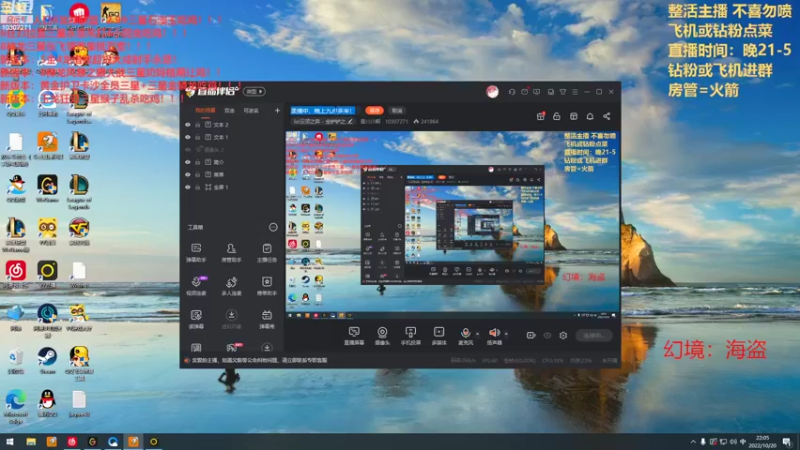Mute the 扬声器 speaker
800x450 pixels.
coord(494,336)
